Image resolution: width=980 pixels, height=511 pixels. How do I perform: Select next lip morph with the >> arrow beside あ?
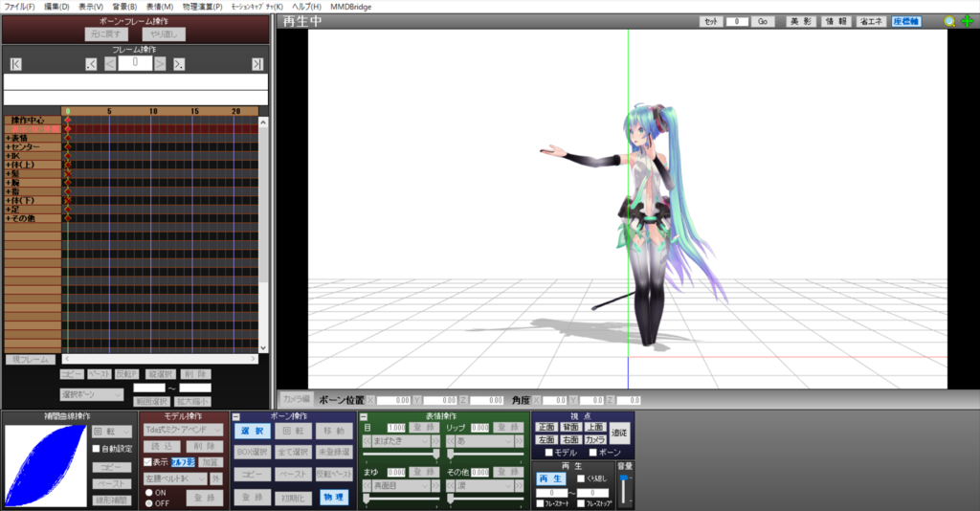519,441
